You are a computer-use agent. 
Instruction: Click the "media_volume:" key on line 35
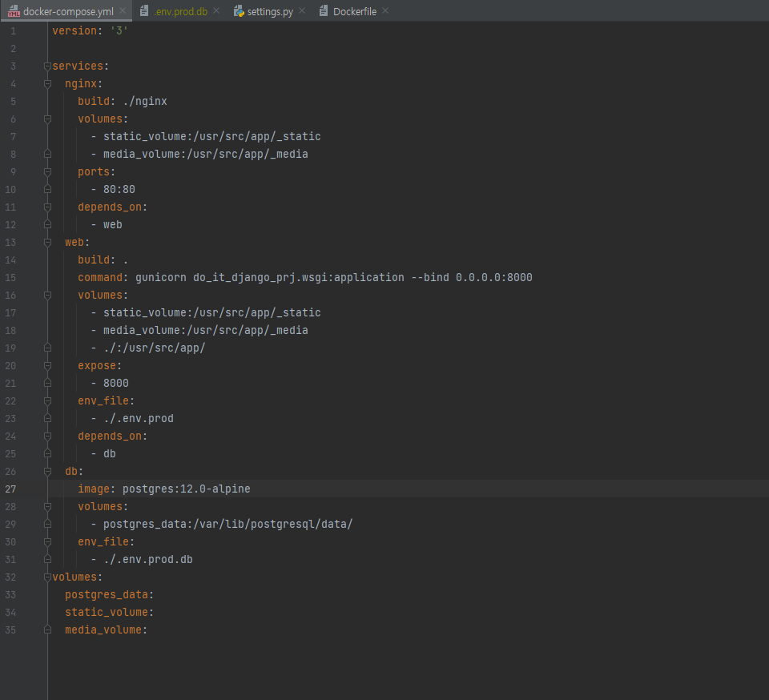[x=106, y=630]
